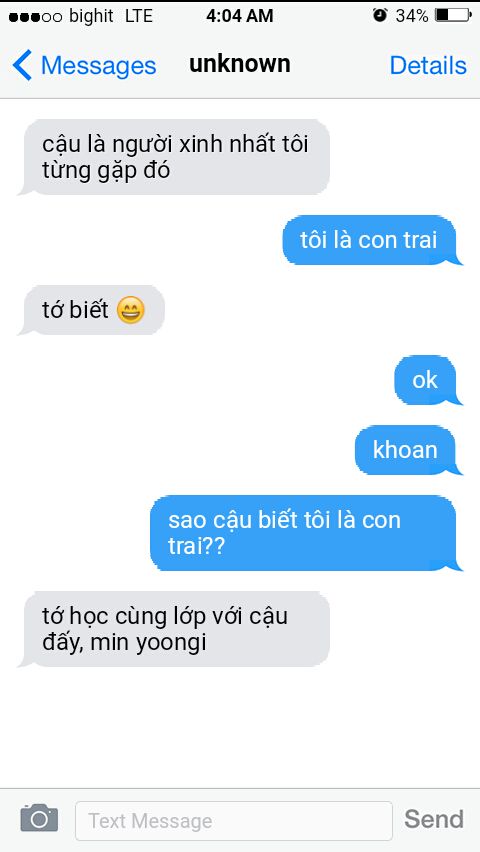
Task: Tap the alarm clock status icon
Action: point(380,15)
